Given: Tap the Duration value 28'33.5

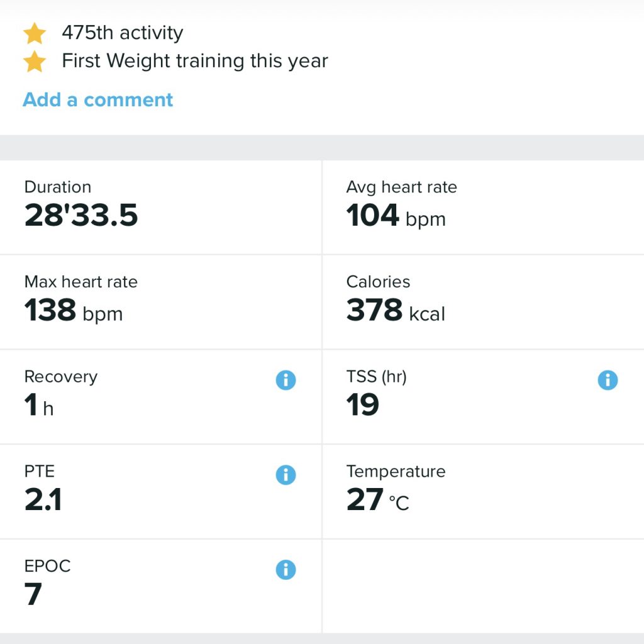Looking at the screenshot, I should click(x=81, y=216).
